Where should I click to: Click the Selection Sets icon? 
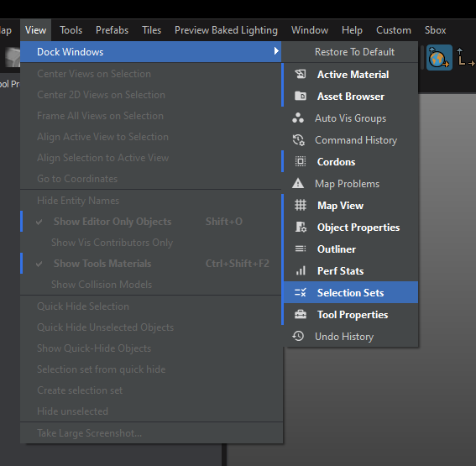[x=301, y=293]
